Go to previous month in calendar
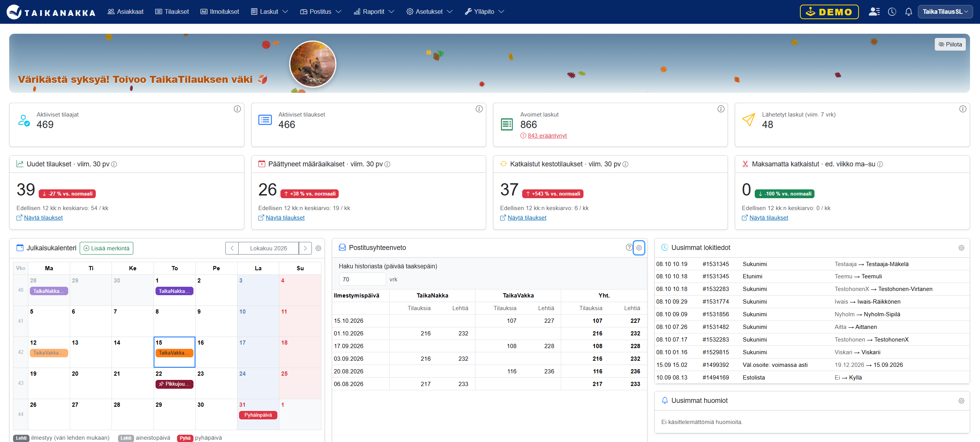 (232, 248)
